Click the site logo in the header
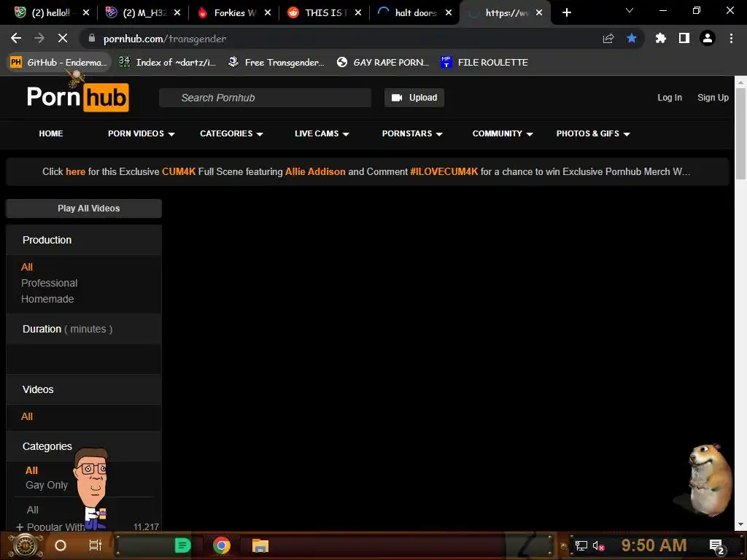 coord(77,98)
